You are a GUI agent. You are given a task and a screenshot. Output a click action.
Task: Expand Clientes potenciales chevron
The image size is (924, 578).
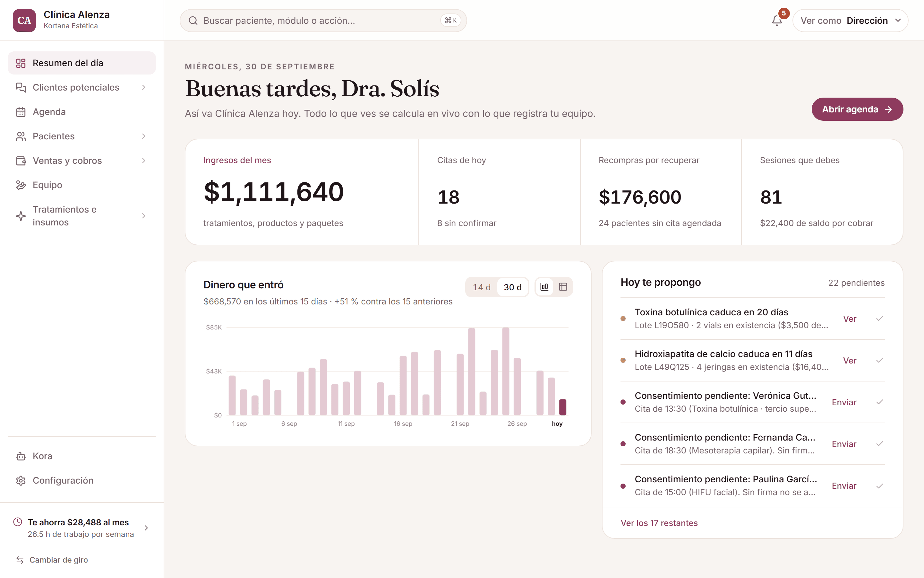click(x=143, y=88)
